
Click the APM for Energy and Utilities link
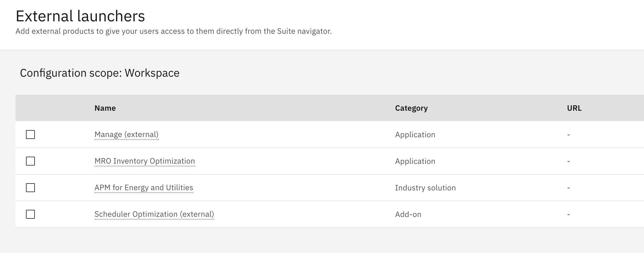tap(144, 188)
